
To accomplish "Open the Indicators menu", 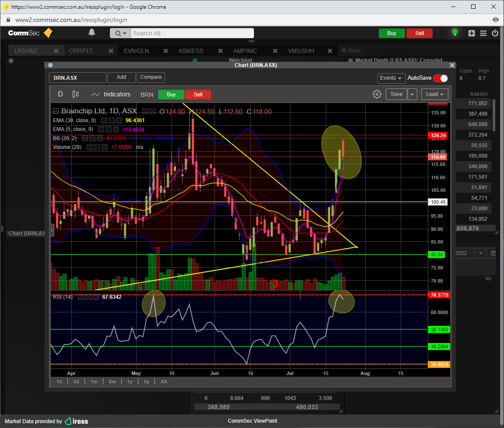I will click(x=111, y=94).
